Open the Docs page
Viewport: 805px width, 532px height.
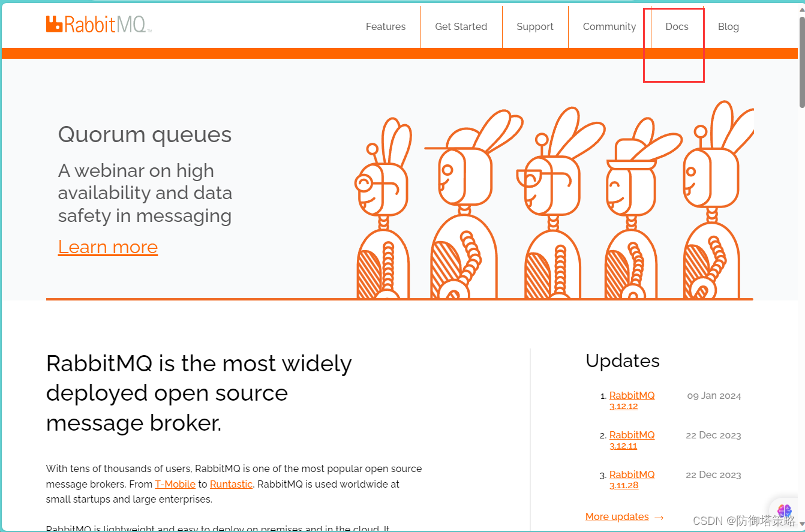(x=677, y=26)
